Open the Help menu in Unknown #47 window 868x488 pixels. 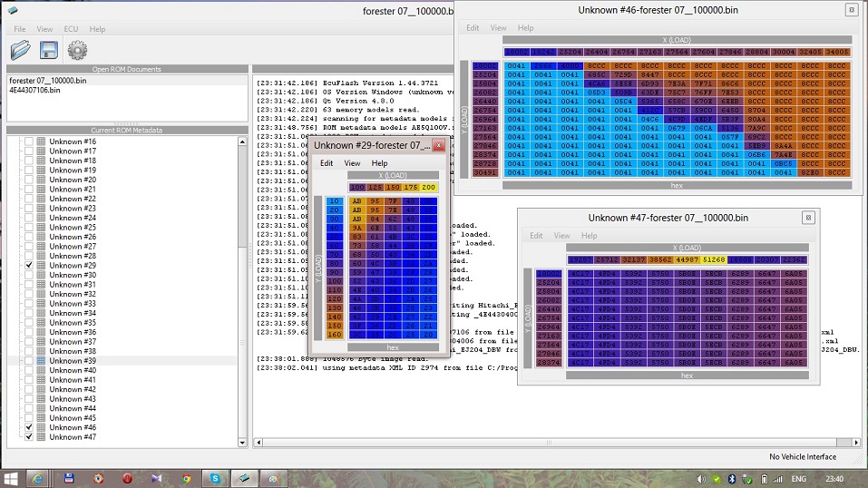589,236
